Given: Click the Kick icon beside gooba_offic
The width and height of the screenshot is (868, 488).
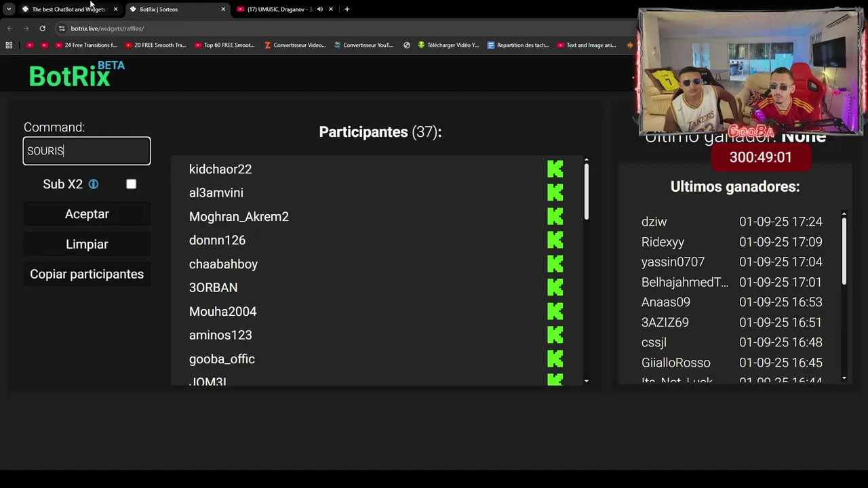Looking at the screenshot, I should point(555,359).
